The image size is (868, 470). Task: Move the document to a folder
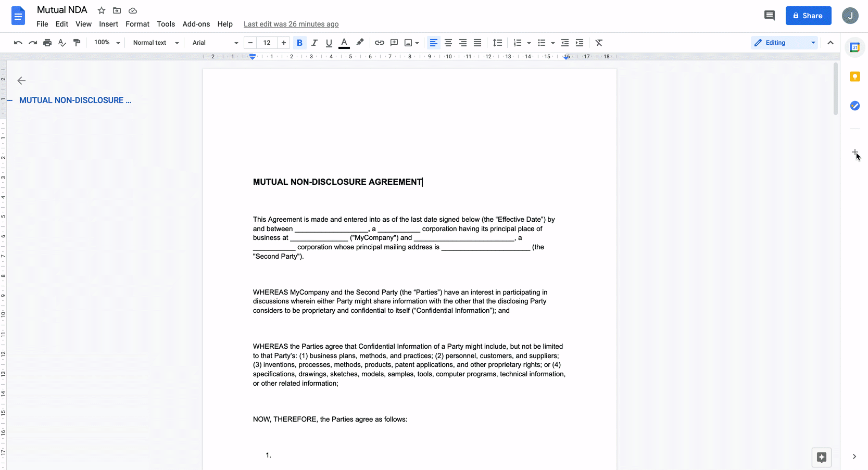click(x=117, y=10)
